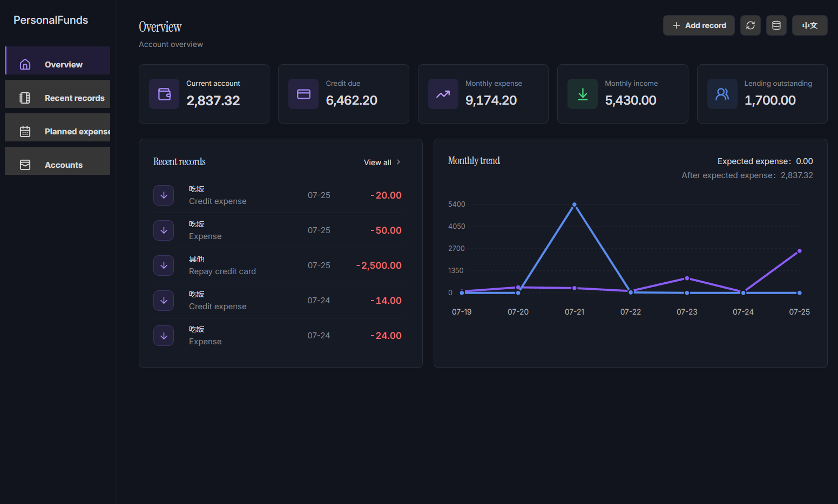This screenshot has width=838, height=504.
Task: Click the refresh icon button
Action: pos(751,25)
